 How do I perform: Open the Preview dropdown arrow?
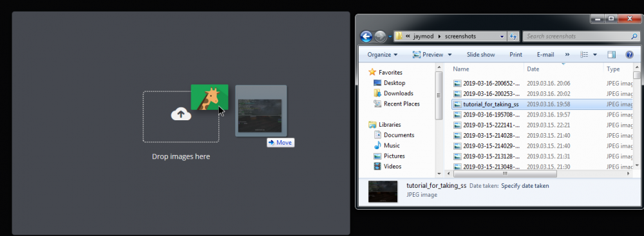(x=450, y=55)
